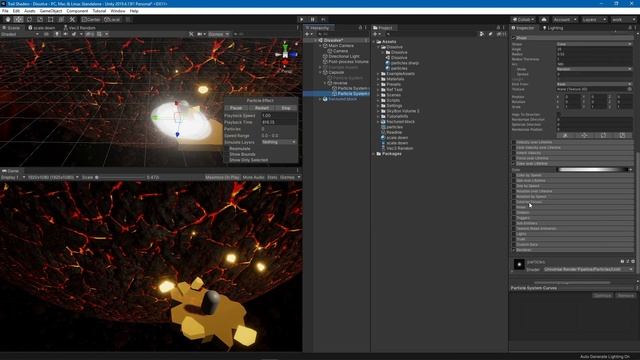The image size is (640, 360).
Task: Open custom editor tools wrench icon
Action: [x=72, y=19]
